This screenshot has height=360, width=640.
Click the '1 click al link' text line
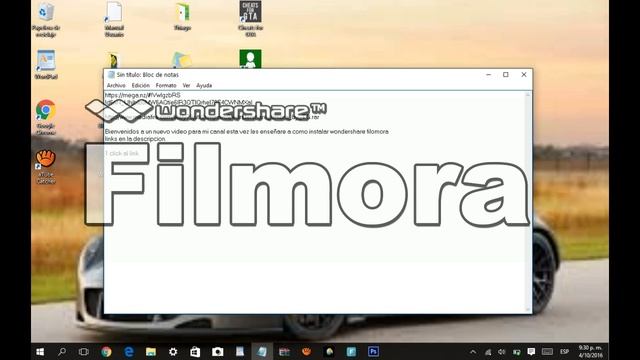point(122,153)
